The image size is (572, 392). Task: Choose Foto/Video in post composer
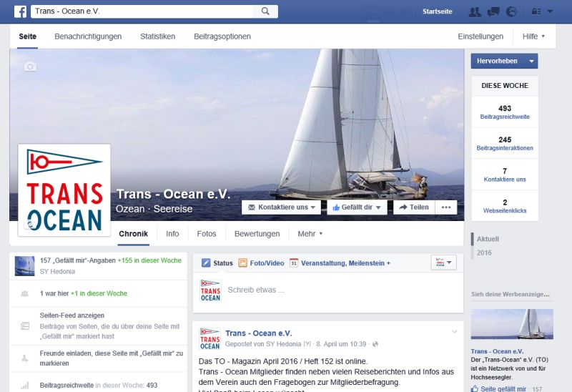pyautogui.click(x=262, y=263)
